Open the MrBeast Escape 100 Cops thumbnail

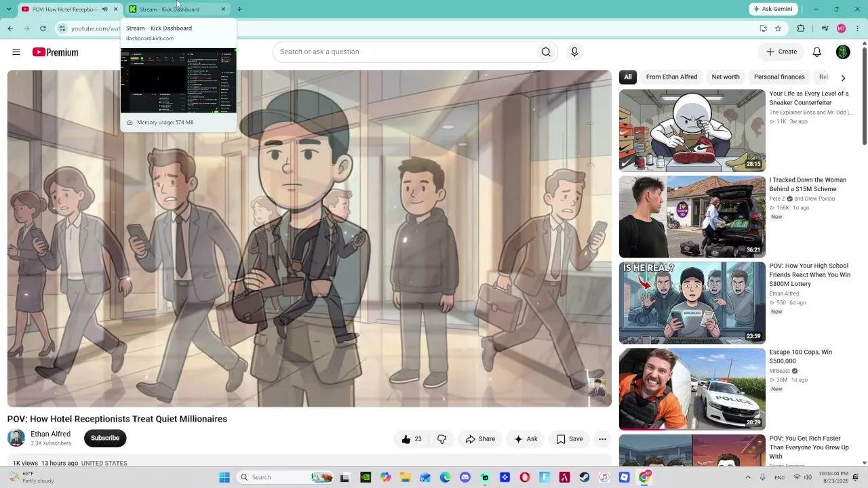tap(692, 389)
